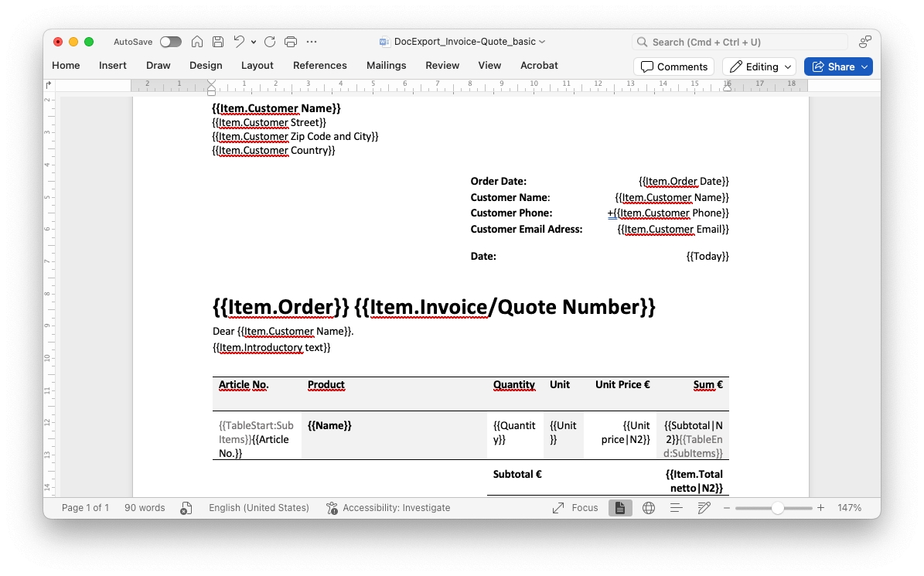Open the Home ribbon tab
The width and height of the screenshot is (924, 576).
(x=66, y=66)
